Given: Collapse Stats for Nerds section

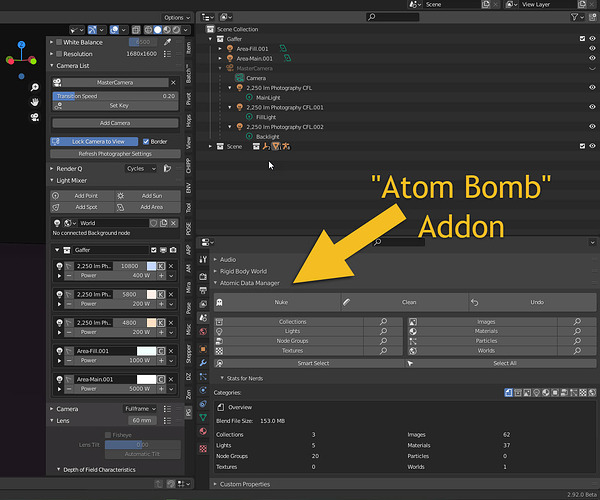Looking at the screenshot, I should (222, 378).
